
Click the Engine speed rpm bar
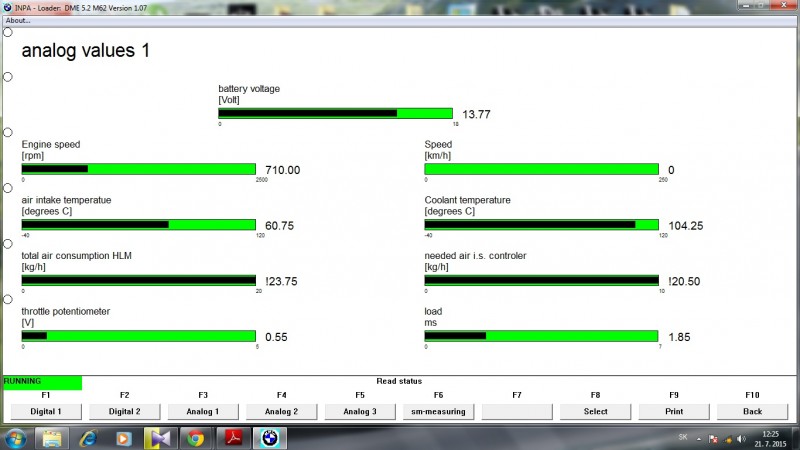tap(138, 169)
